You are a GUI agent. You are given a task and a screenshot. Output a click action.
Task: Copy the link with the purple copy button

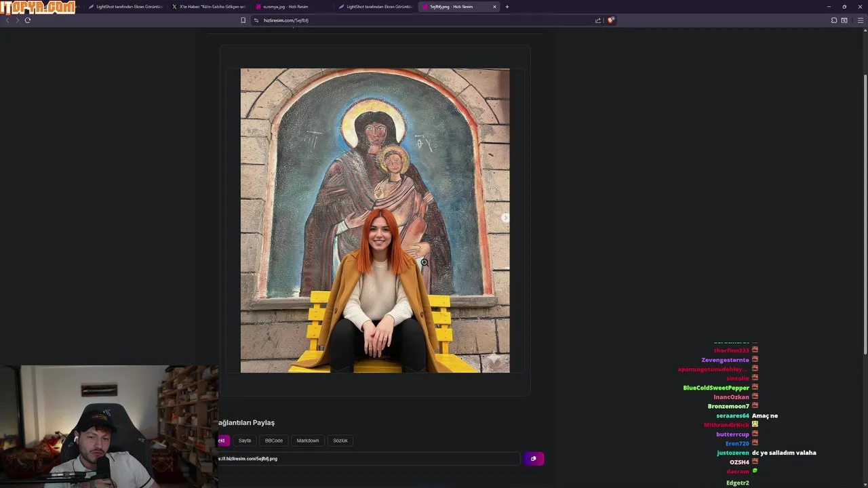(534, 459)
